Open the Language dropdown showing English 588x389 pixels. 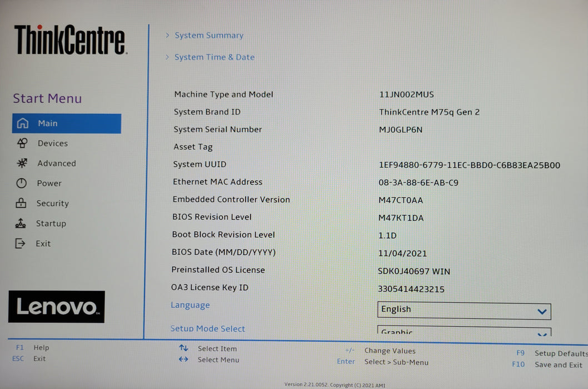tap(464, 311)
